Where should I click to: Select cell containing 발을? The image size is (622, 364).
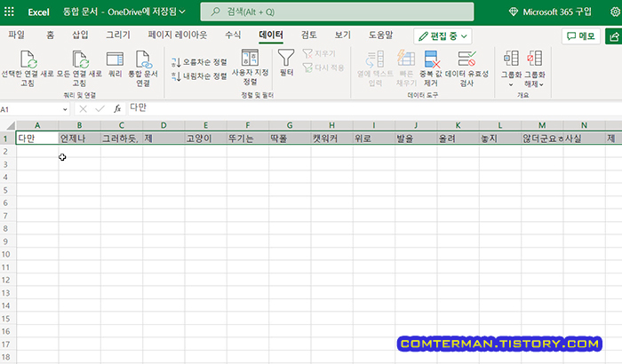tap(416, 138)
